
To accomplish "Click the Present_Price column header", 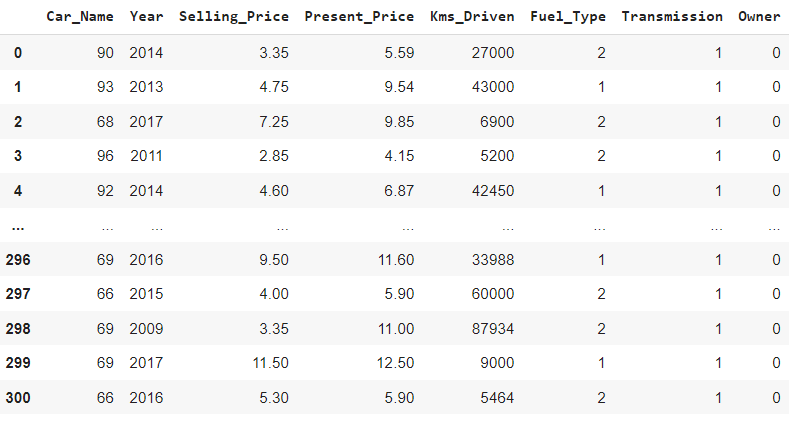I will tap(360, 17).
